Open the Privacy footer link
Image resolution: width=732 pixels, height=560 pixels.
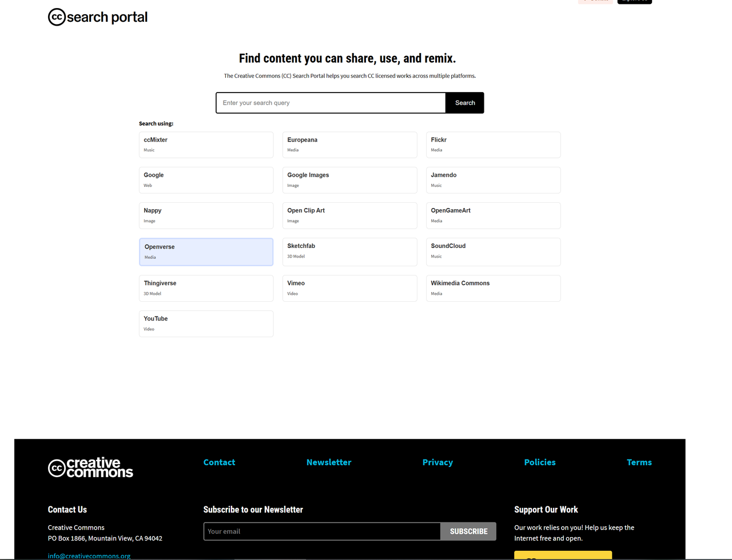click(x=437, y=462)
